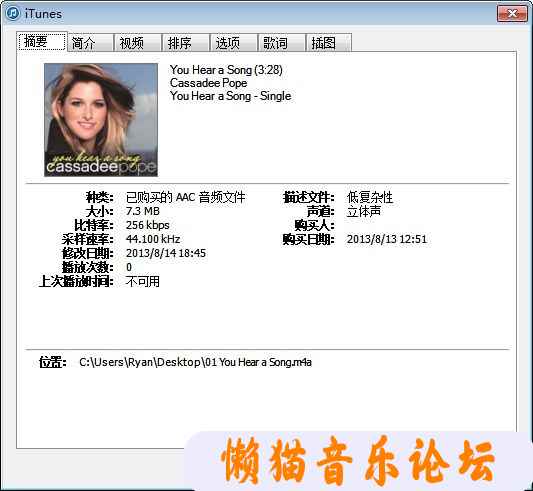Click the Cassadee Pope album artwork thumbnail
The height and width of the screenshot is (491, 533).
tap(101, 120)
